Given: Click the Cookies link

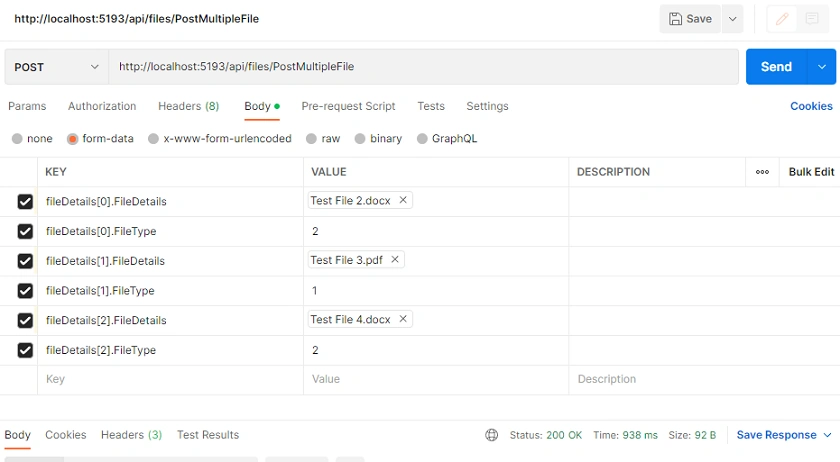Looking at the screenshot, I should click(811, 106).
